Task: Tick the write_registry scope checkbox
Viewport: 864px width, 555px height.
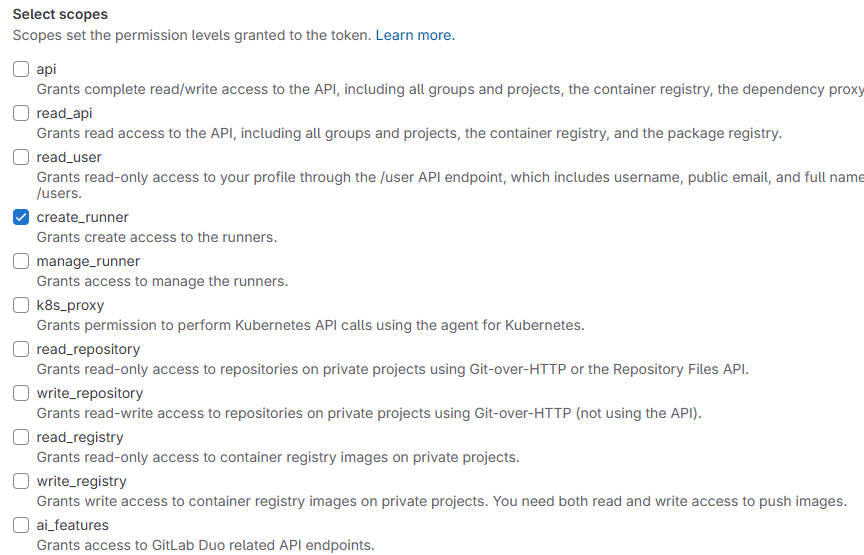Action: point(21,482)
